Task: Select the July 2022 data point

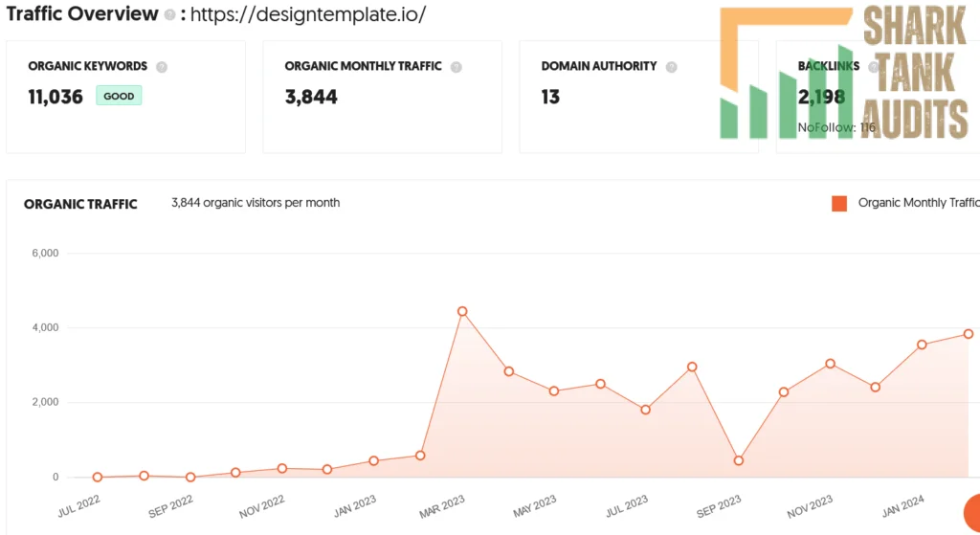Action: 98,477
